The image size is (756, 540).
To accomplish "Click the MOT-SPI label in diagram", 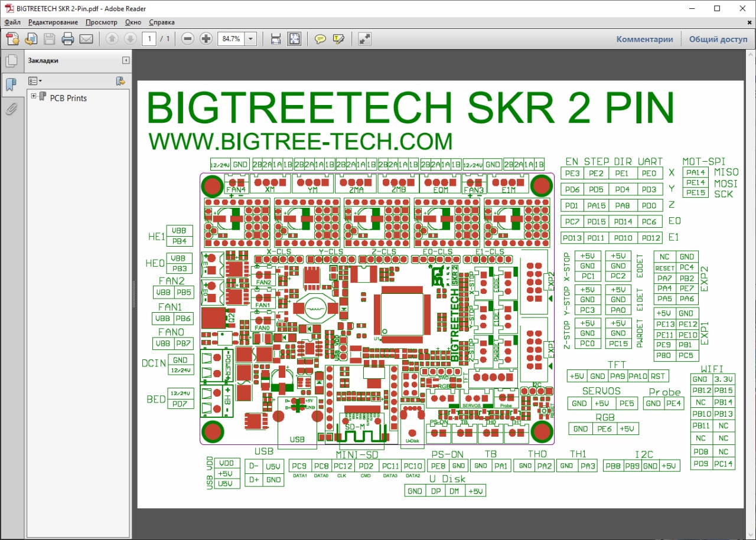I will (x=704, y=161).
